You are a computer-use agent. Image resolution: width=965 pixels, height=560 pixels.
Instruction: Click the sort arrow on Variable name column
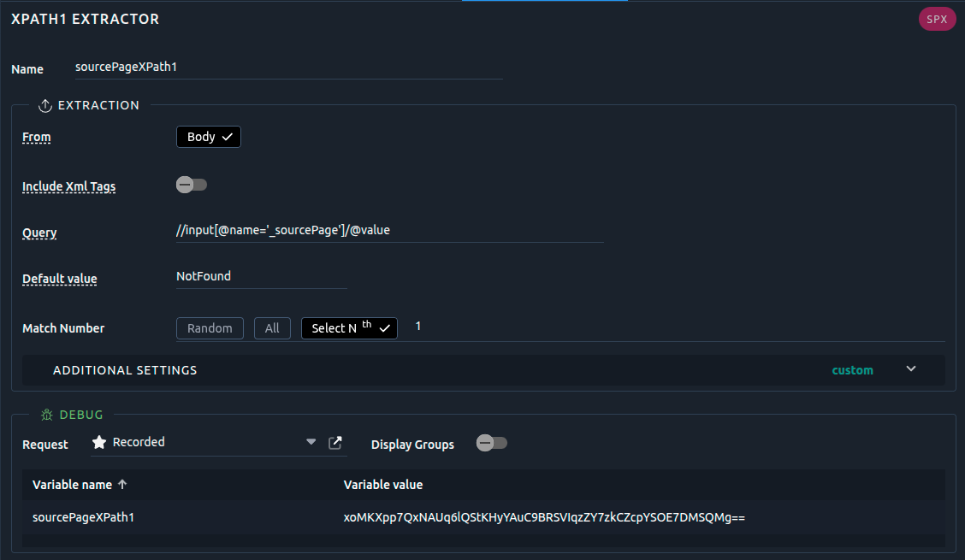click(122, 484)
